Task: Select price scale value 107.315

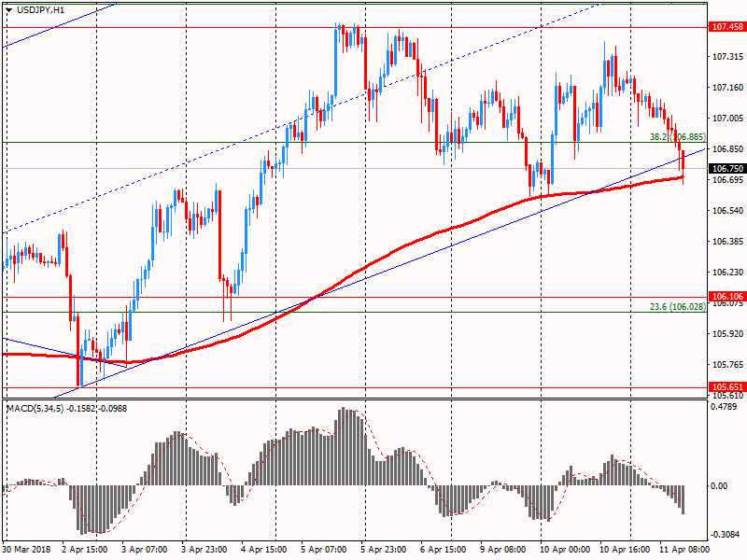Action: coord(727,57)
